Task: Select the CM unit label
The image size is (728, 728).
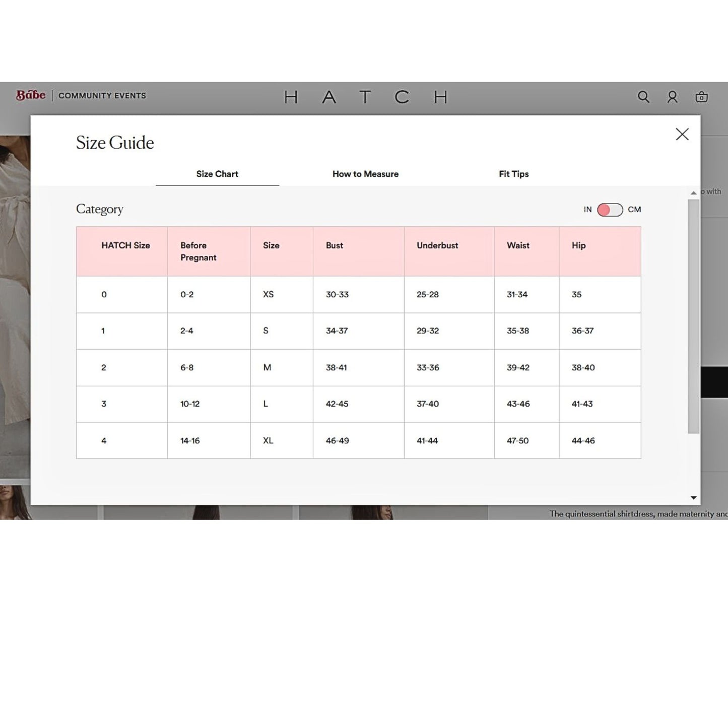Action: coord(634,210)
